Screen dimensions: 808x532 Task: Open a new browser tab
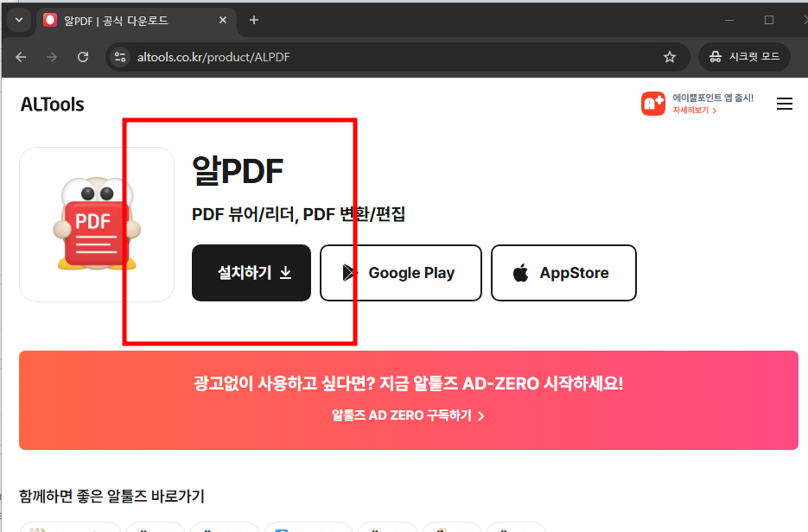254,20
